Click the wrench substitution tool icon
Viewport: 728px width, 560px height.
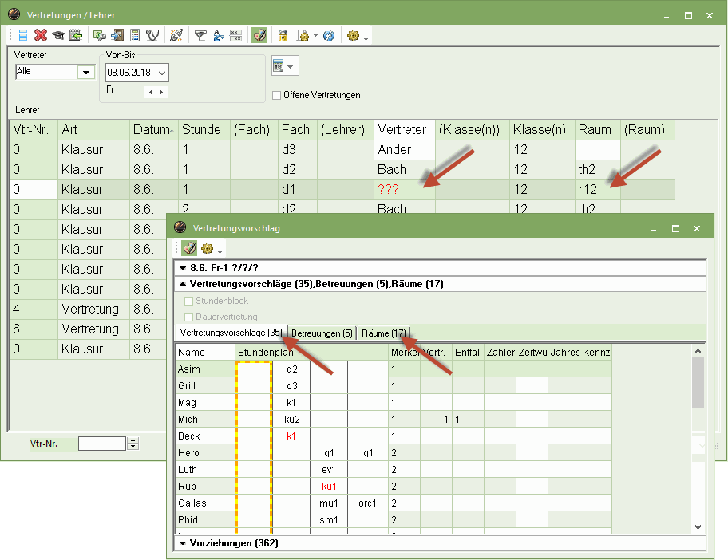click(x=99, y=35)
